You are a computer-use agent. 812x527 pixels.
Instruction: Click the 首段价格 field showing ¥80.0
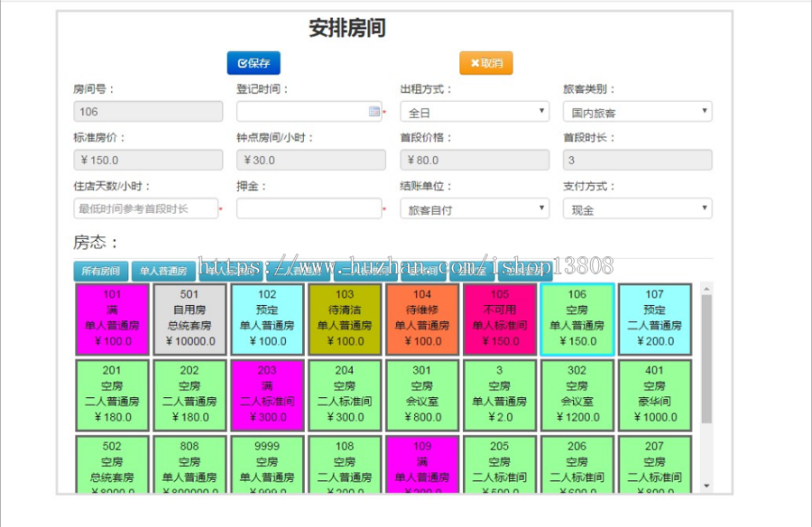coord(475,160)
